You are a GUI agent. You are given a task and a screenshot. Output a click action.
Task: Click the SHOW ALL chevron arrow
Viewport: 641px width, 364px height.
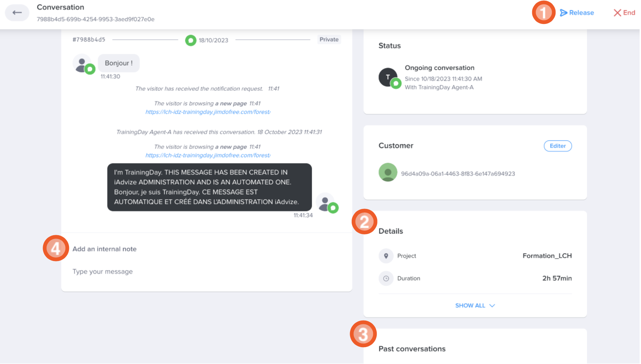(492, 306)
